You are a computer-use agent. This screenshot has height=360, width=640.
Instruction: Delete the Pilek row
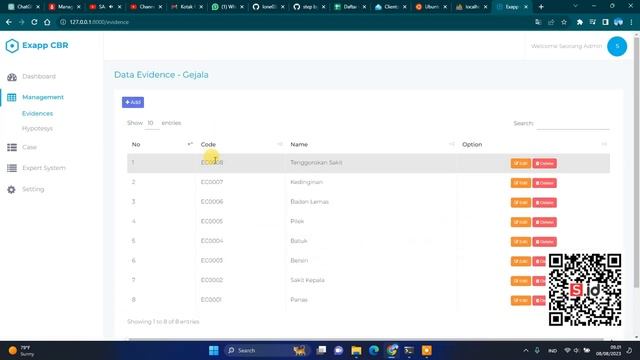tap(544, 222)
